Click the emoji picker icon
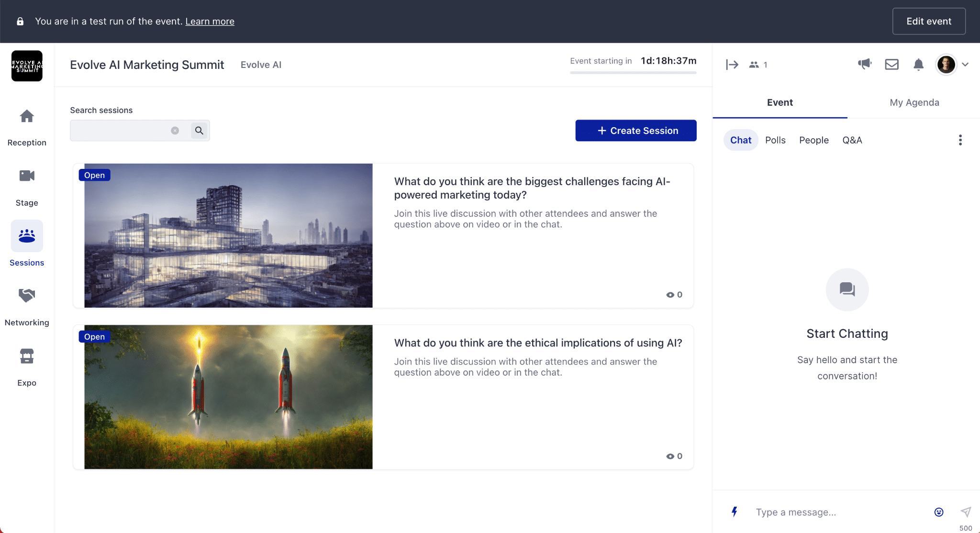Screen dimensions: 980x533 coord(939,512)
